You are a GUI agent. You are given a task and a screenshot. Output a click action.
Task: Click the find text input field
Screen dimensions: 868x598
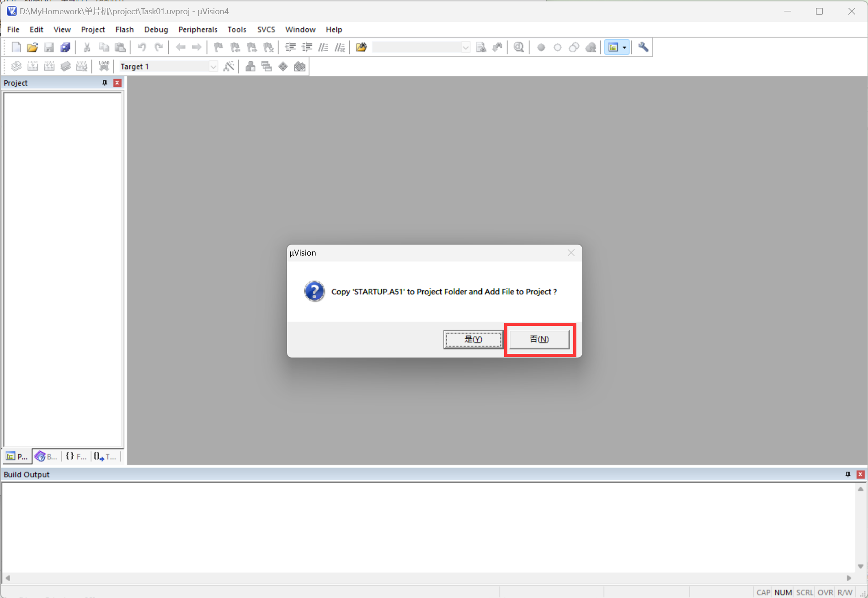pos(416,48)
